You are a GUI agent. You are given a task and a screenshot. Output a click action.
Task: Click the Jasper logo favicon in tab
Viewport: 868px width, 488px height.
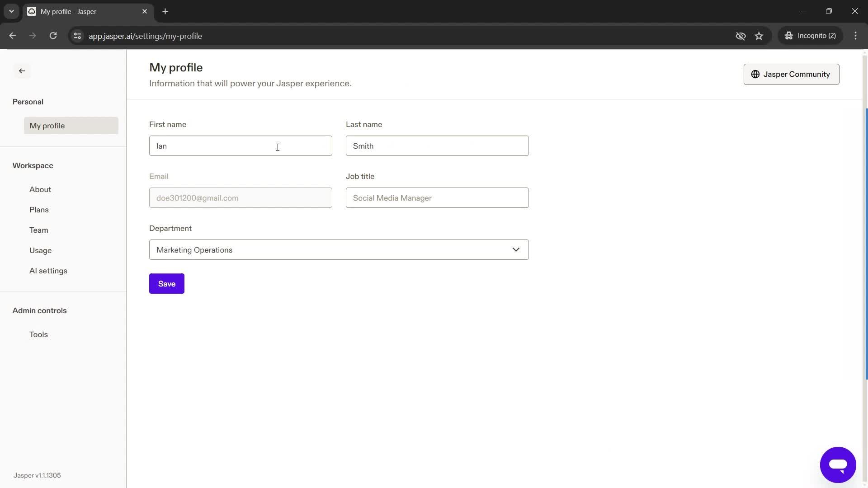click(32, 12)
